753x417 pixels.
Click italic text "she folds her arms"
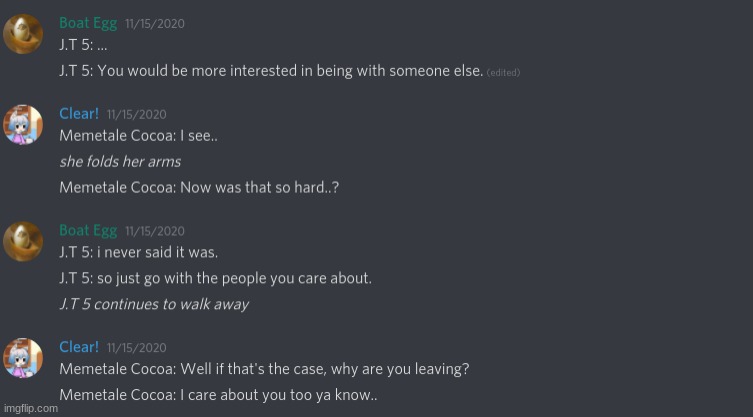(x=120, y=161)
